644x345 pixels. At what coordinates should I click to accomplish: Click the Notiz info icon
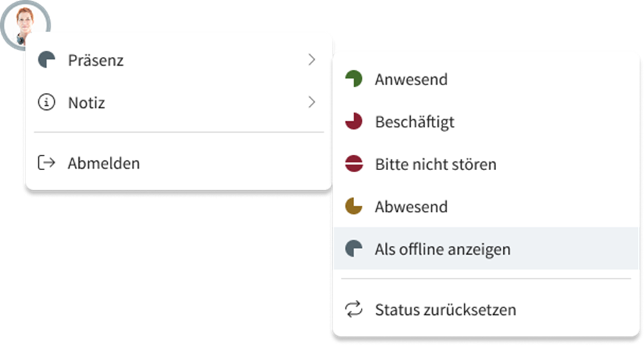pyautogui.click(x=46, y=103)
